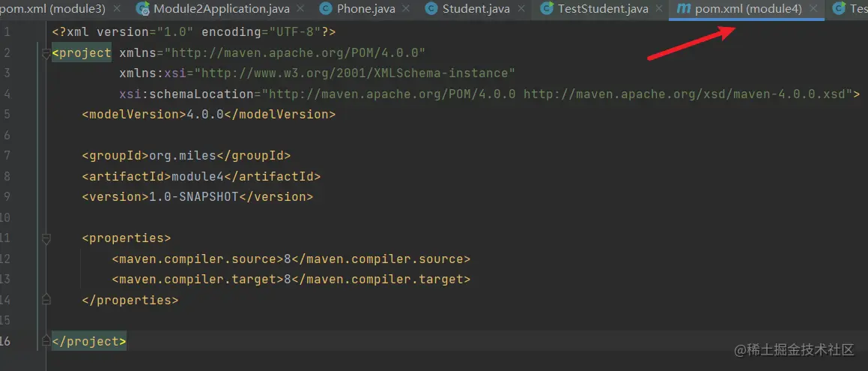
Task: Click line number 8 in the gutter
Action: [7, 177]
